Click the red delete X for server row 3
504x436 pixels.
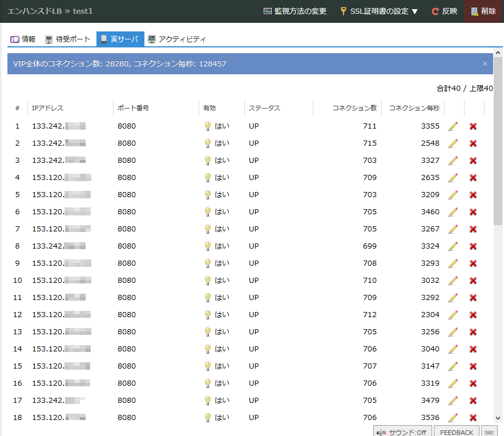pyautogui.click(x=473, y=161)
